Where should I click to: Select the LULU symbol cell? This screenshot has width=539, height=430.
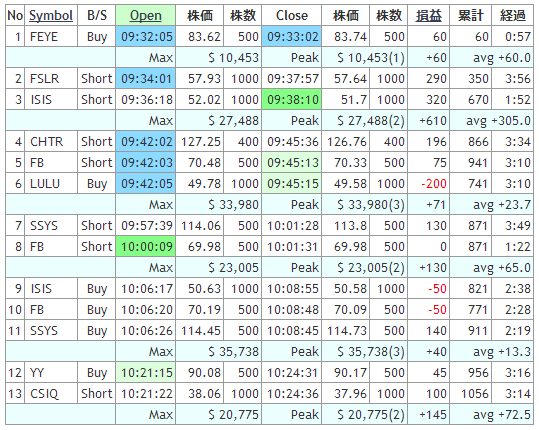point(51,184)
